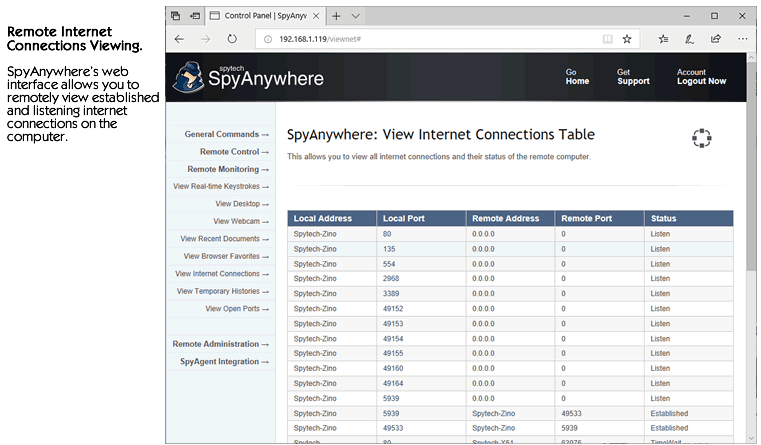Click the crosshair refresh icon beside the title
The height and width of the screenshot is (445, 761).
[701, 138]
